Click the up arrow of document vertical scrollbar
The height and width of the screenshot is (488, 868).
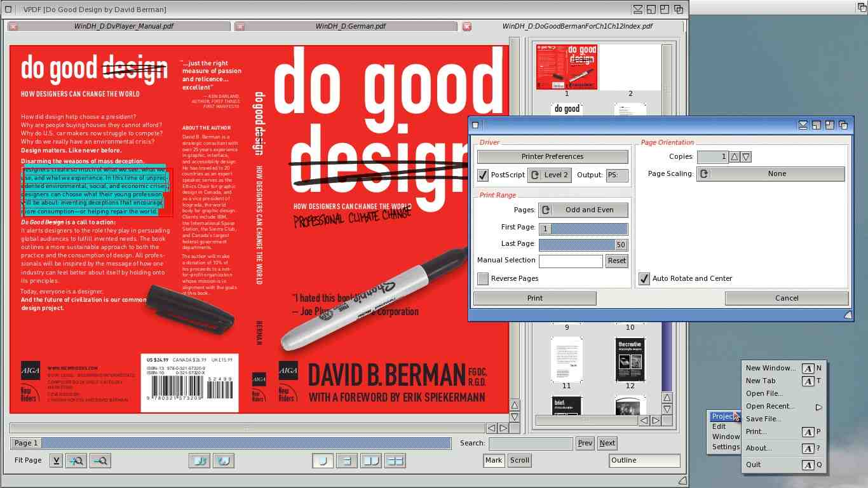(x=515, y=405)
